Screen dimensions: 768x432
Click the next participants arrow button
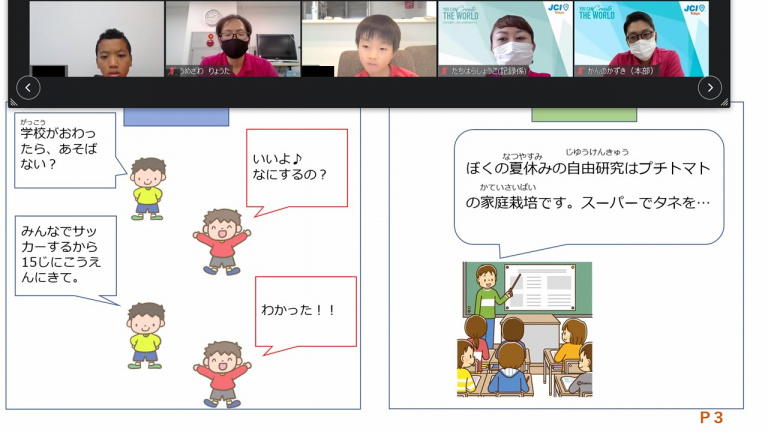point(709,88)
